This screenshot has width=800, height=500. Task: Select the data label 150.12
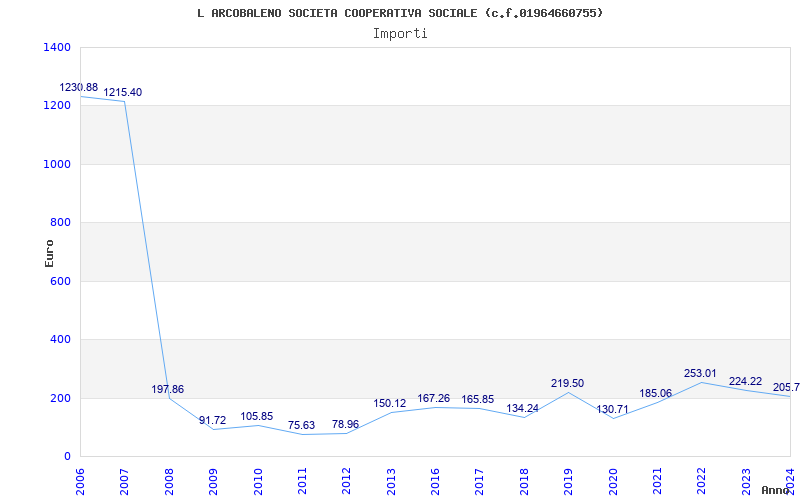tap(390, 404)
